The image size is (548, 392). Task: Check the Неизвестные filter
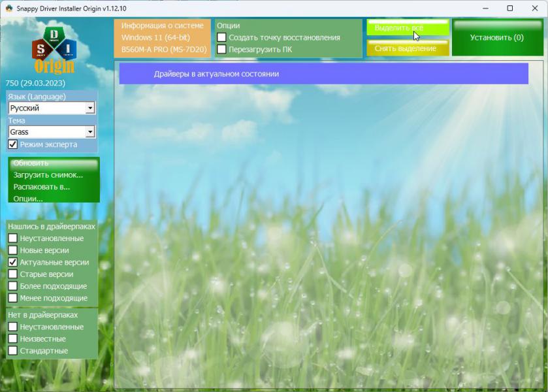13,339
